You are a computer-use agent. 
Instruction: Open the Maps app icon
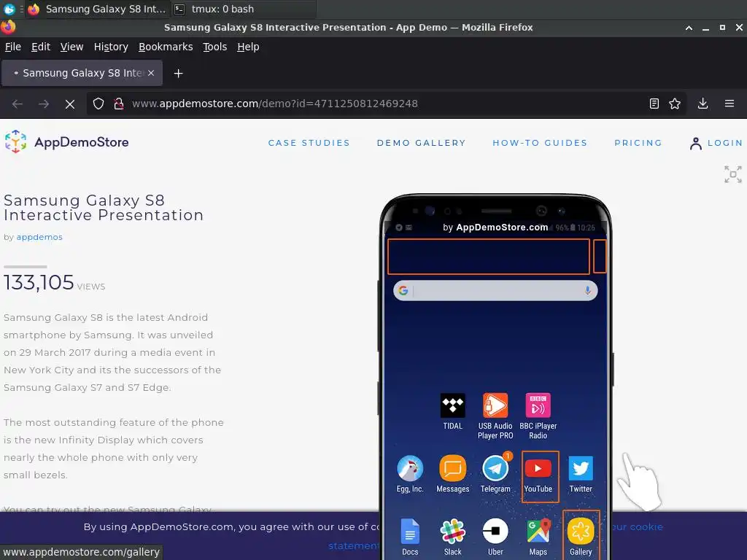[538, 532]
